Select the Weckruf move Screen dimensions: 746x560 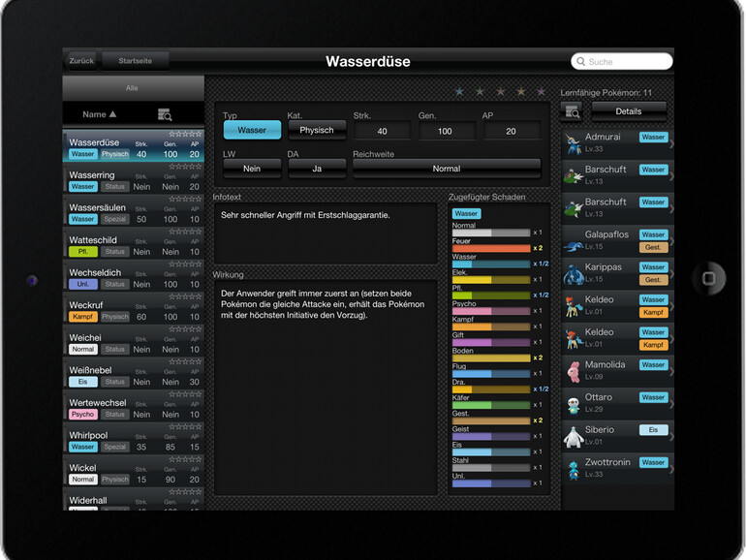click(x=134, y=309)
